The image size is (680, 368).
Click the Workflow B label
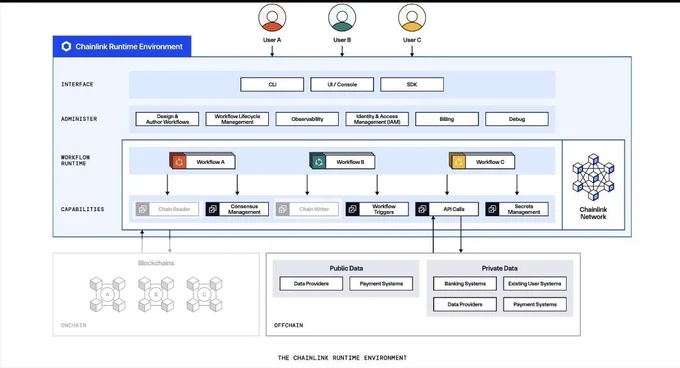(x=350, y=162)
